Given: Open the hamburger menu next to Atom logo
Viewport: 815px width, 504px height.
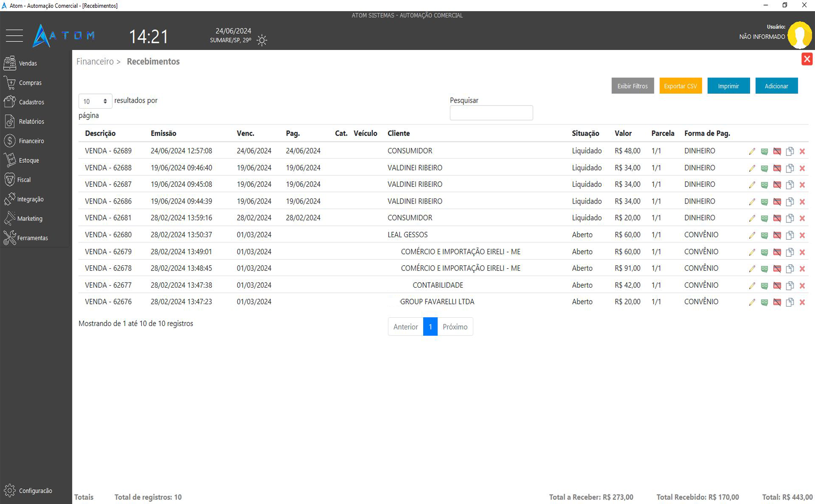Looking at the screenshot, I should point(14,36).
